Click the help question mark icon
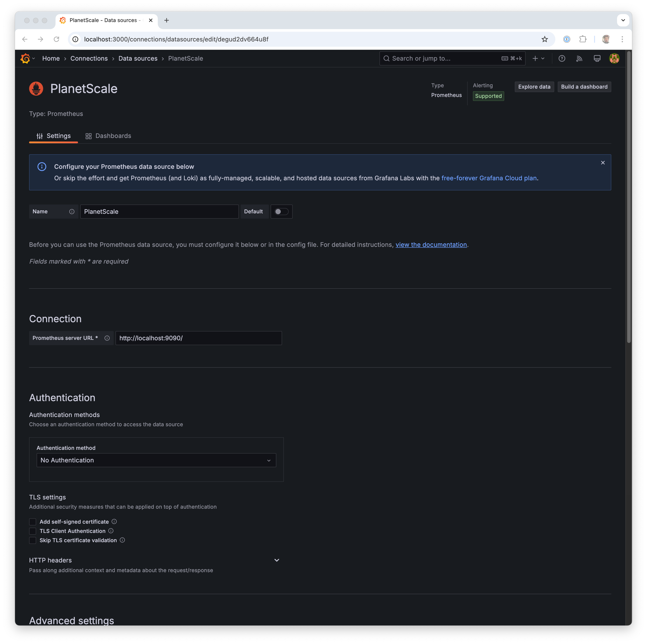This screenshot has height=644, width=647. point(561,58)
